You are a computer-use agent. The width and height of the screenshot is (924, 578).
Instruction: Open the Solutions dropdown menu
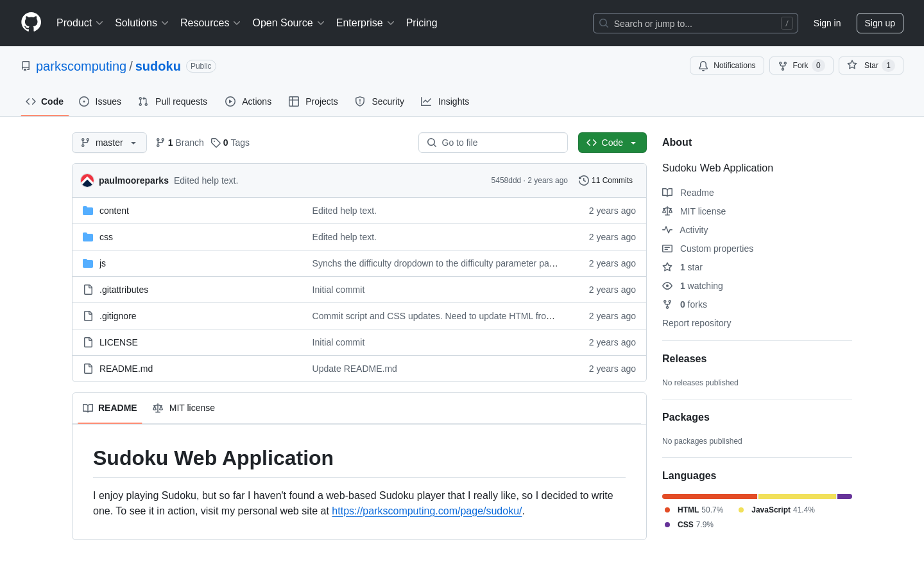tap(142, 23)
